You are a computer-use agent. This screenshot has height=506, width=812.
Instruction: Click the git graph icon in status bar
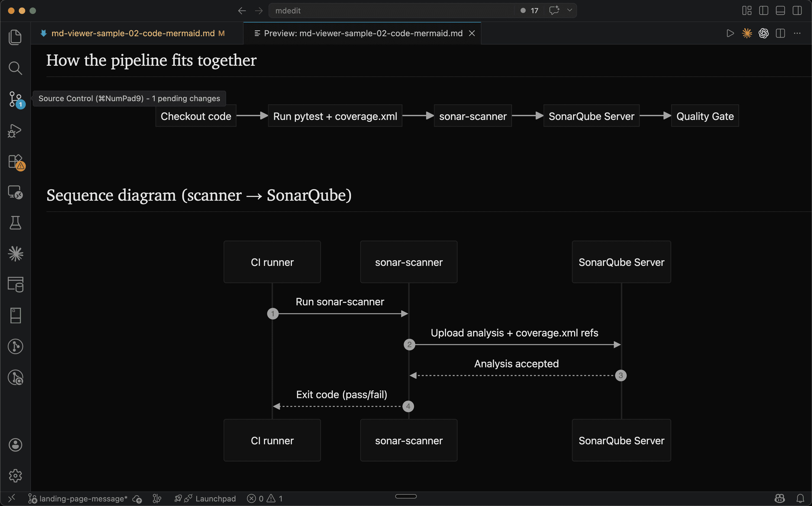point(157,499)
